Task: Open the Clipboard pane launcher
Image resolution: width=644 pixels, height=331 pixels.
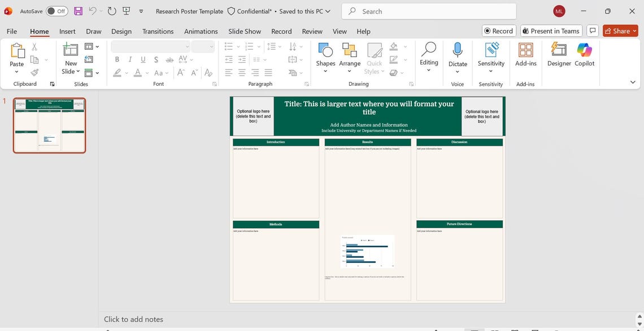Action: pos(52,84)
